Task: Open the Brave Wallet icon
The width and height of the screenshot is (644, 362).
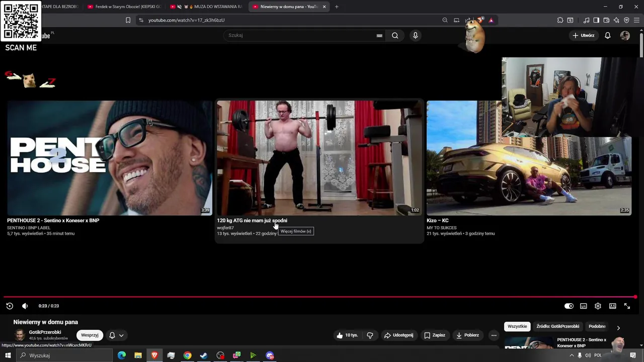Action: tap(606, 20)
